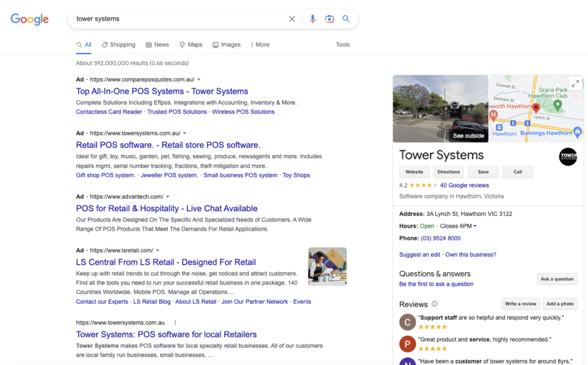Open the Contact our Experts sitelink

click(x=102, y=302)
